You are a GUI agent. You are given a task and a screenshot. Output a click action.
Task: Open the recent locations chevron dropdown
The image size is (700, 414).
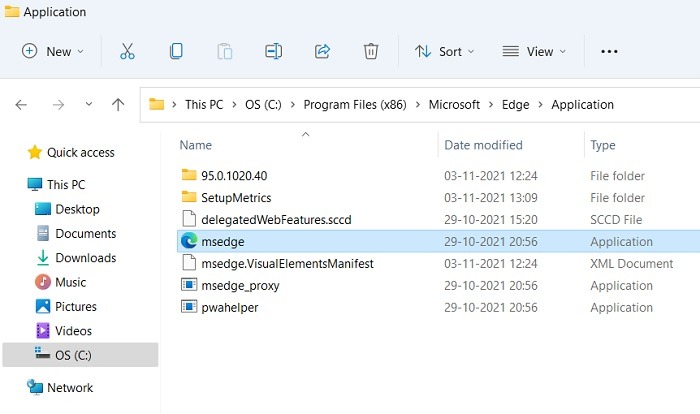point(89,104)
